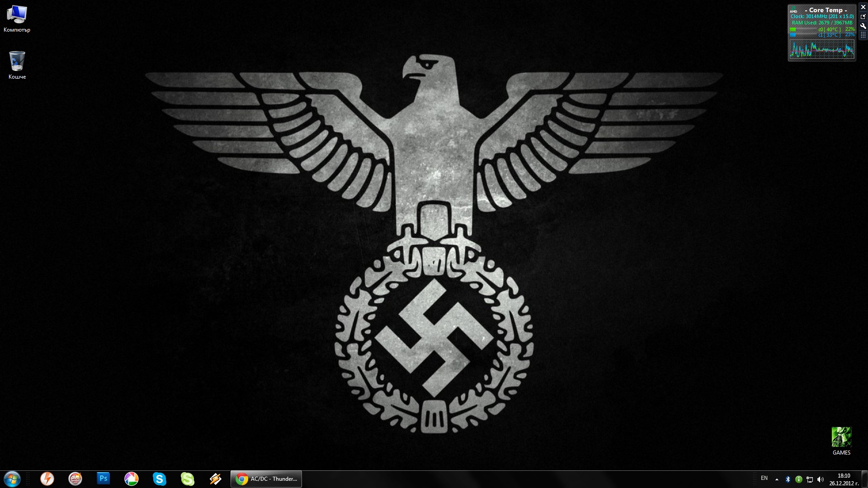Click the AMD logo in Core Temp
Screen dimensions: 868x488
(x=793, y=10)
